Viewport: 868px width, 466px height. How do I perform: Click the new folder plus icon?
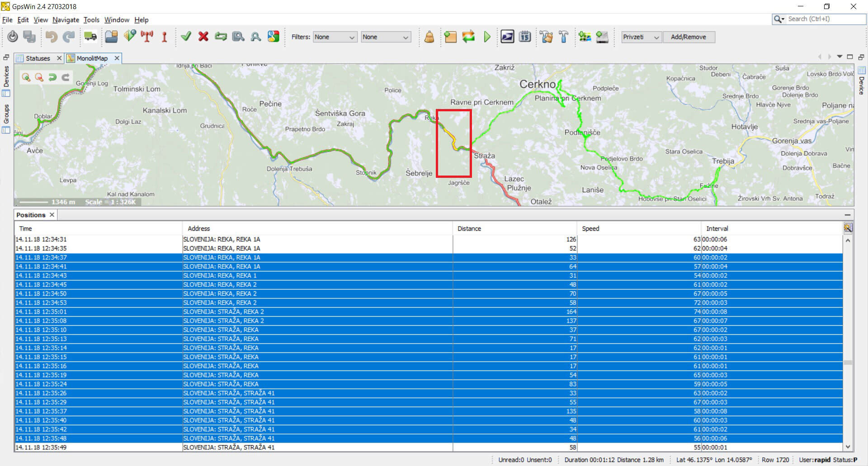click(x=450, y=37)
